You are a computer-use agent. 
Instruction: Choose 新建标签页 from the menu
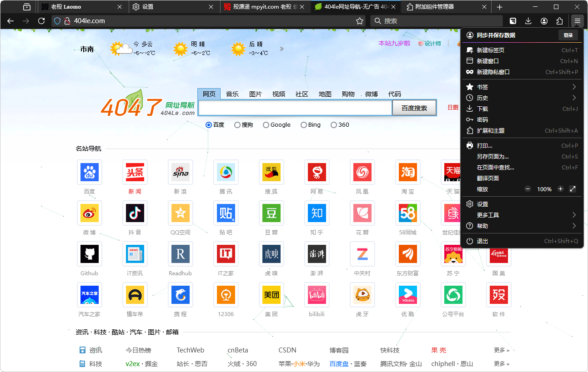(522, 50)
